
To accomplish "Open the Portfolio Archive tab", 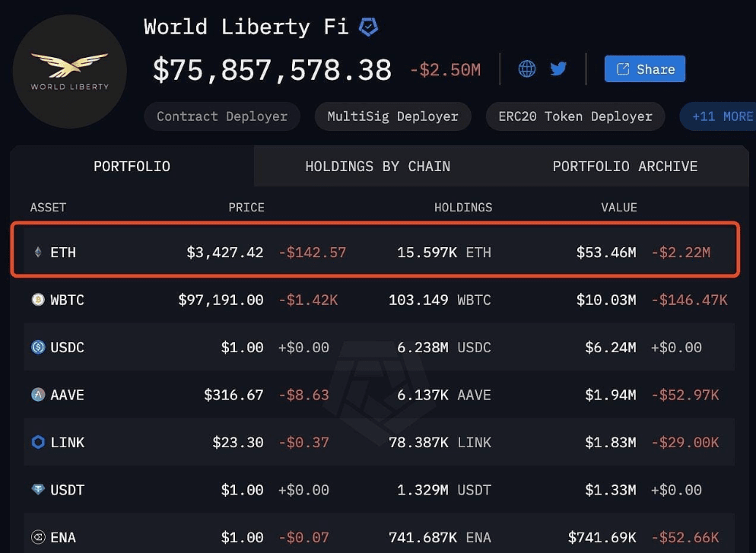I will (x=624, y=166).
